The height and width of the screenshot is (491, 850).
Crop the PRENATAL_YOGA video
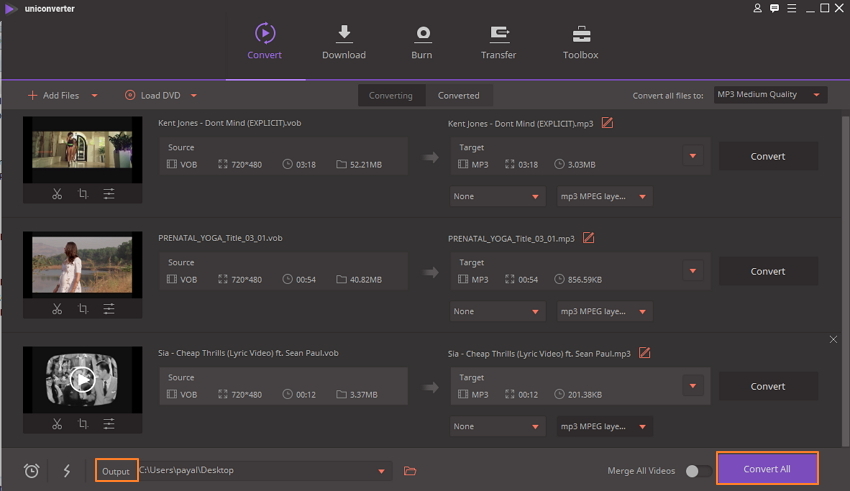83,308
